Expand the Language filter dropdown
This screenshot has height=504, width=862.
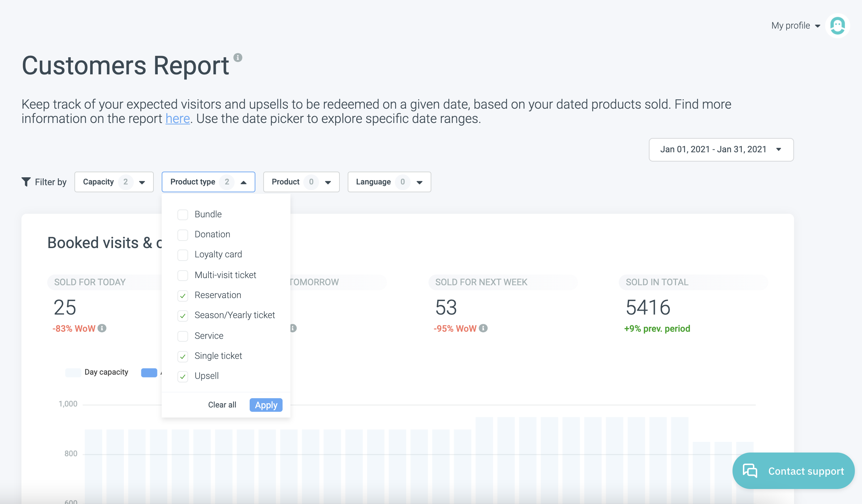click(x=389, y=182)
